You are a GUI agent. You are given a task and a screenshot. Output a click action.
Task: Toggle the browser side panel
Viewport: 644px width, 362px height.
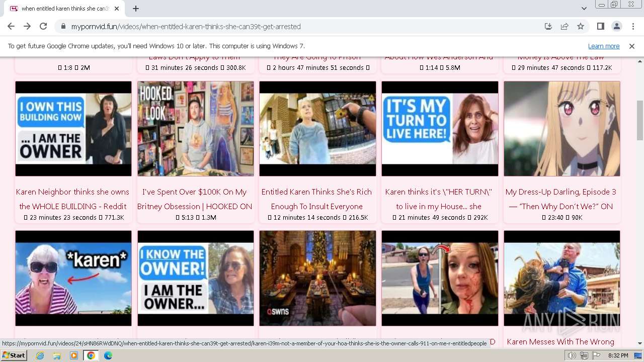pyautogui.click(x=600, y=26)
